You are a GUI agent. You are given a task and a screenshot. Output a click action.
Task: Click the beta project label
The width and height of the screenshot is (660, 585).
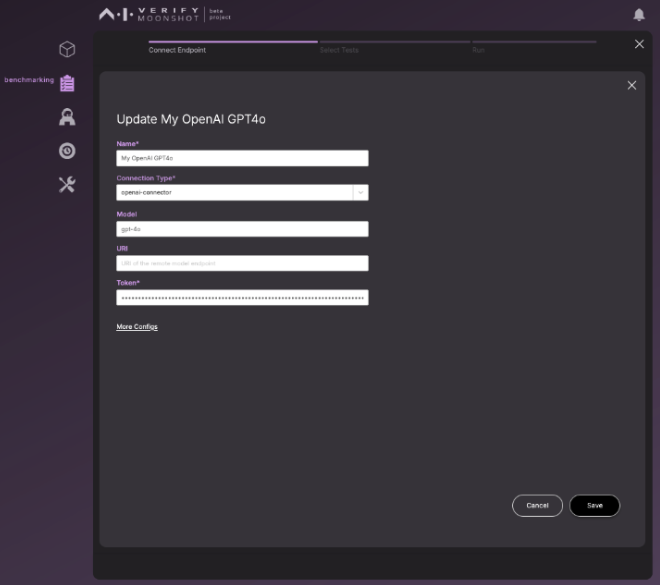coord(220,14)
